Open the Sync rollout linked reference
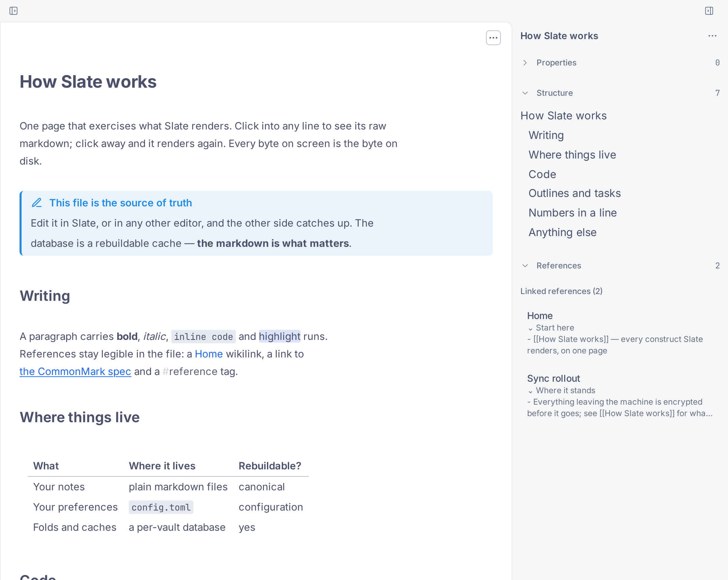Viewport: 728px width, 580px height. [x=553, y=378]
